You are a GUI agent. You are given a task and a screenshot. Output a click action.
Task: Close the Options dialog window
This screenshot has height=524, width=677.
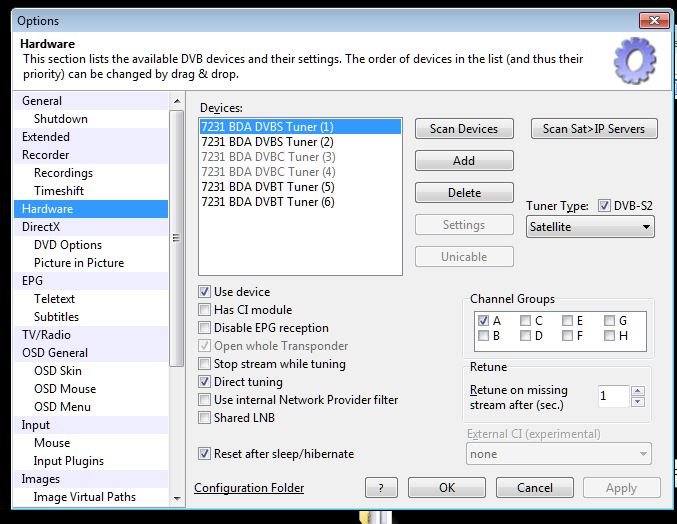coord(654,20)
